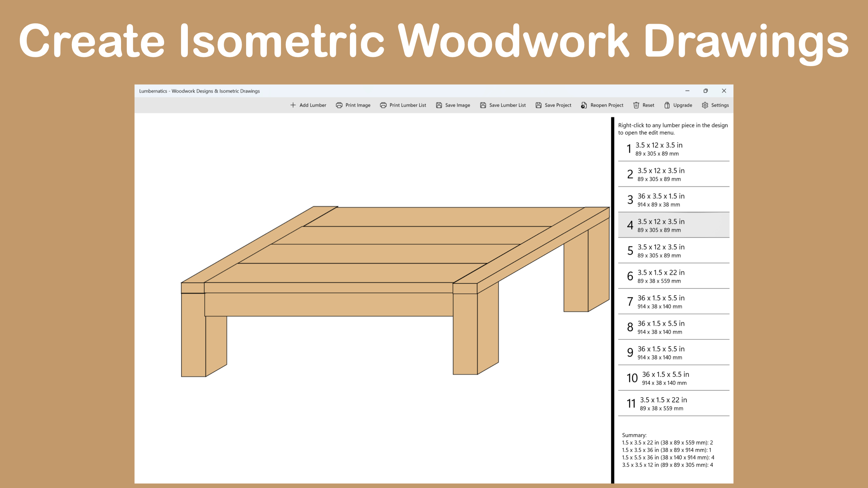
Task: Save the lumber list to a file
Action: pos(502,105)
